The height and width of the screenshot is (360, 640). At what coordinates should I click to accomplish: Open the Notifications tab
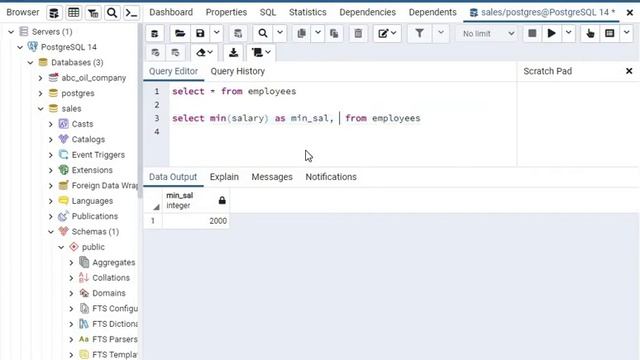pyautogui.click(x=331, y=177)
